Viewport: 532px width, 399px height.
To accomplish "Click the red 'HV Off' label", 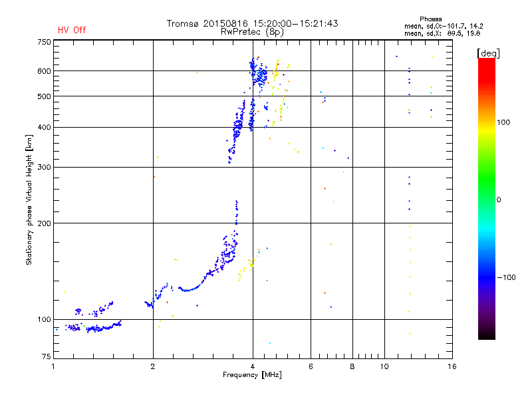I will coord(72,30).
